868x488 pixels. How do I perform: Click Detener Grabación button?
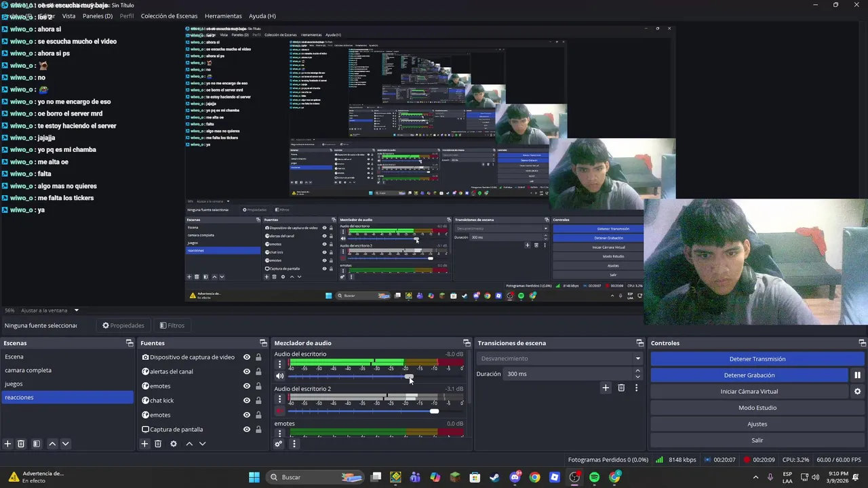(x=749, y=375)
